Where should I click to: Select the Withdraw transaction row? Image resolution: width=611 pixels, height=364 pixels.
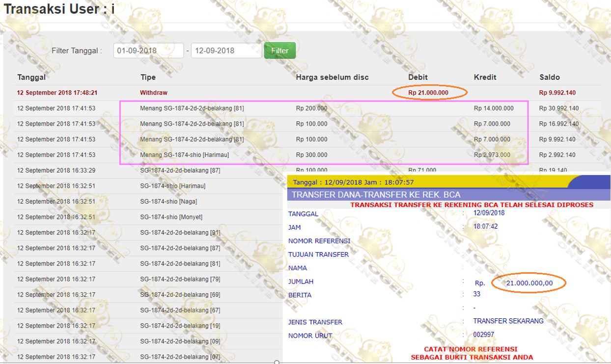click(307, 93)
